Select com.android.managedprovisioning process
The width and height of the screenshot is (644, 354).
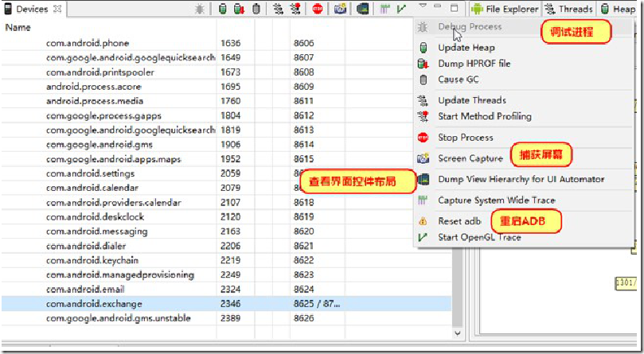[x=227, y=274]
